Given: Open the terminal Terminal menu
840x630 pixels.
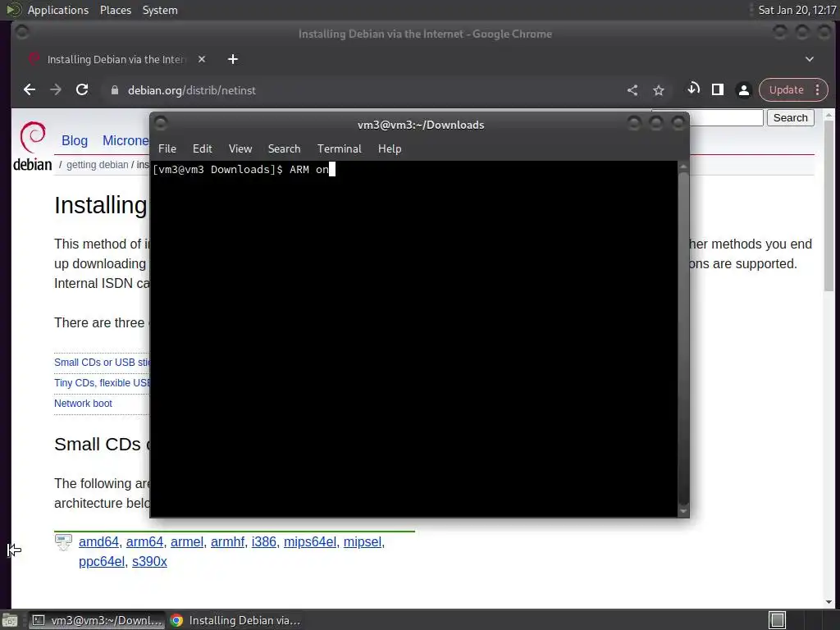Looking at the screenshot, I should pos(339,149).
